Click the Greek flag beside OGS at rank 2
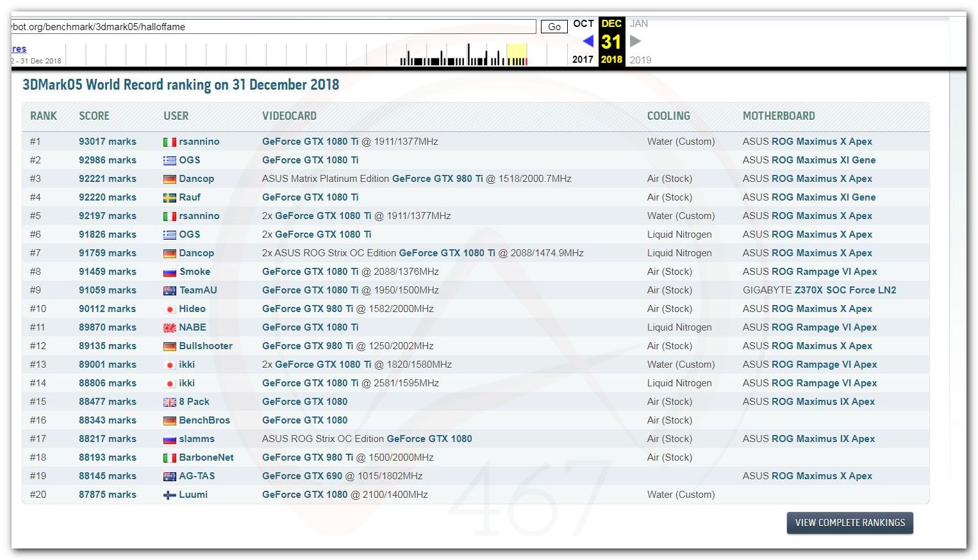Viewport: 978px width, 560px height. pyautogui.click(x=169, y=161)
